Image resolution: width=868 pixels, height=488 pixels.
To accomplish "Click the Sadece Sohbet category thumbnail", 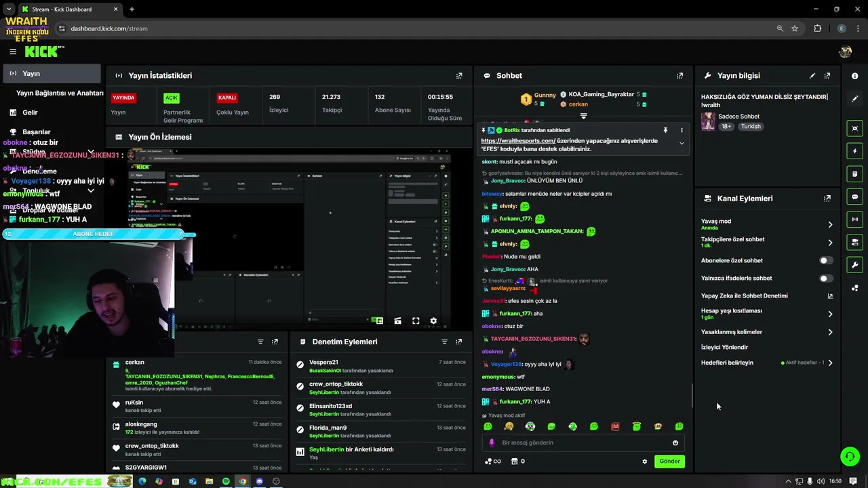I will [x=708, y=121].
